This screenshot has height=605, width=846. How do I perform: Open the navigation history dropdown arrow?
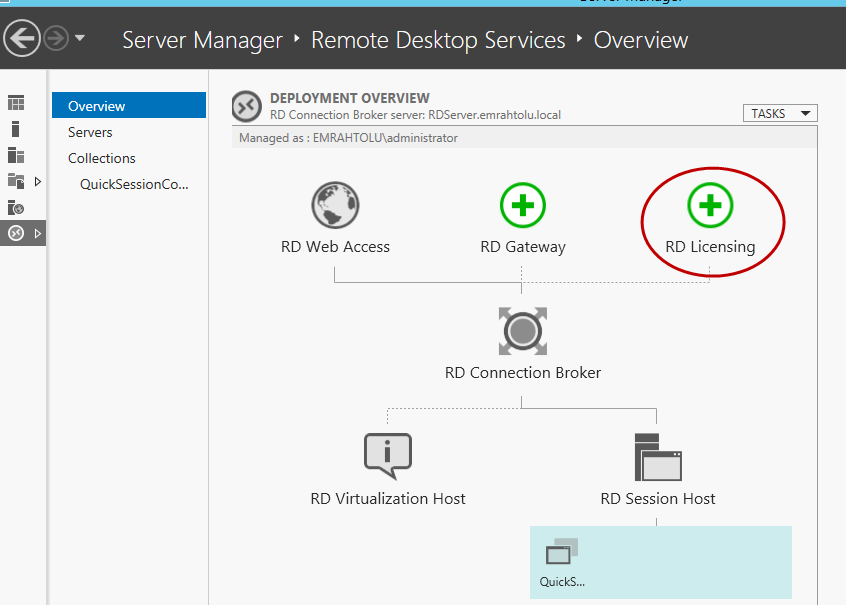(80, 38)
